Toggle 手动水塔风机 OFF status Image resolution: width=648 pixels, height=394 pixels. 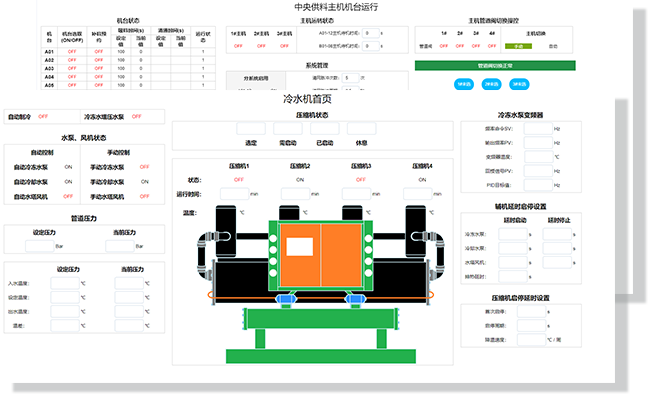tap(144, 196)
